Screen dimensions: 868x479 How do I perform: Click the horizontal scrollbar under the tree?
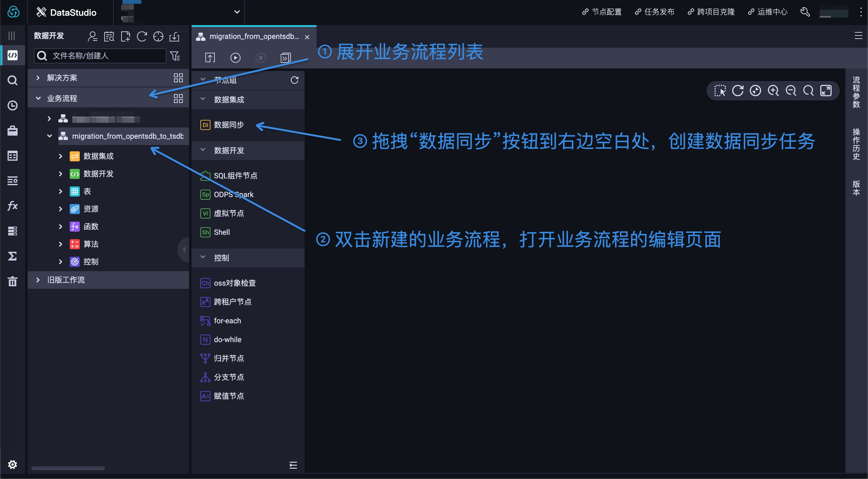pyautogui.click(x=68, y=468)
